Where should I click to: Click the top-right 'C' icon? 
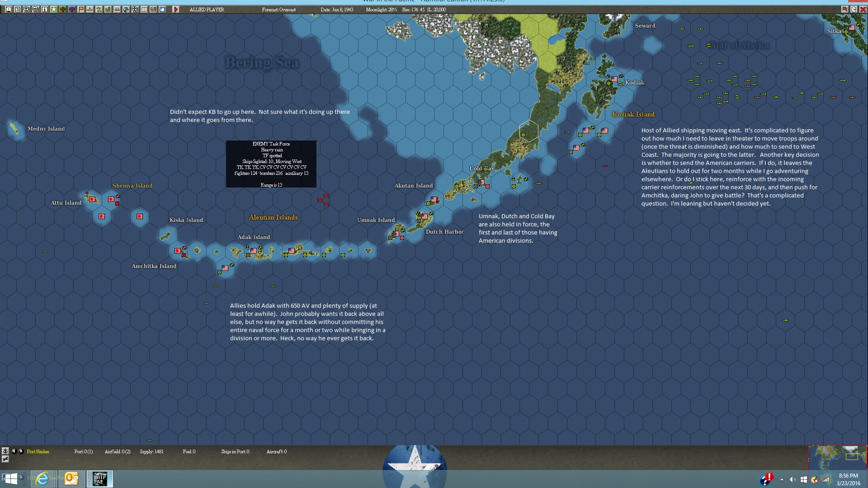854,9
